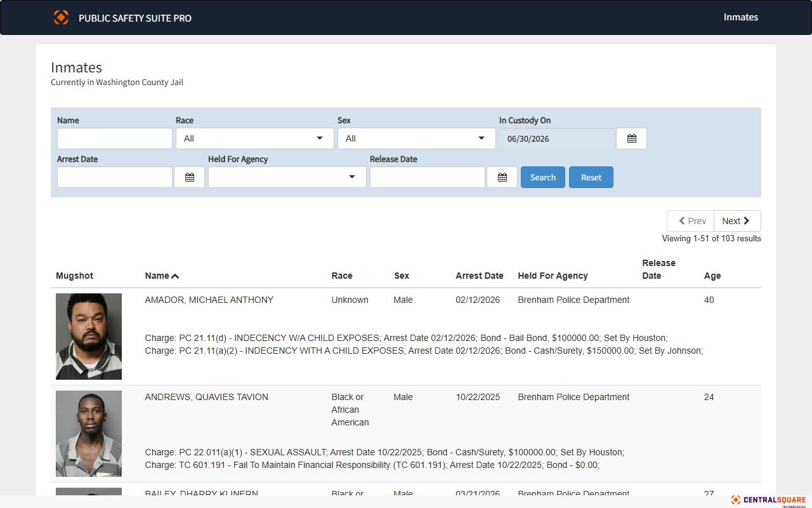The height and width of the screenshot is (508, 812).
Task: Click the Search button
Action: (x=543, y=177)
